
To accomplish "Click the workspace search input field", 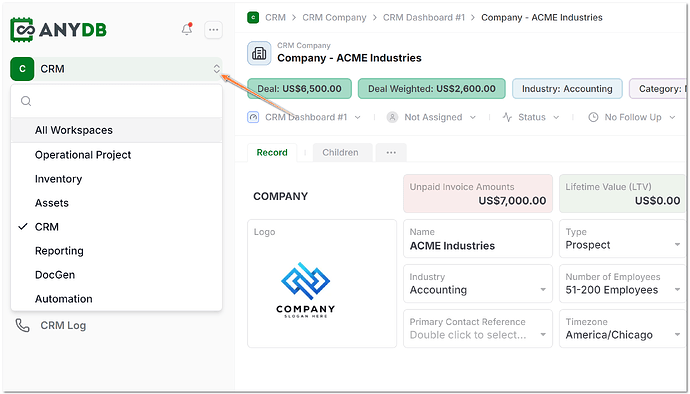I will (x=117, y=101).
